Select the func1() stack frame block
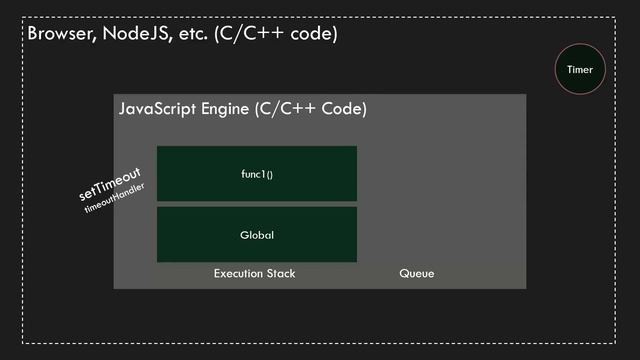Screen dimensions: 640x360 [x=257, y=173]
